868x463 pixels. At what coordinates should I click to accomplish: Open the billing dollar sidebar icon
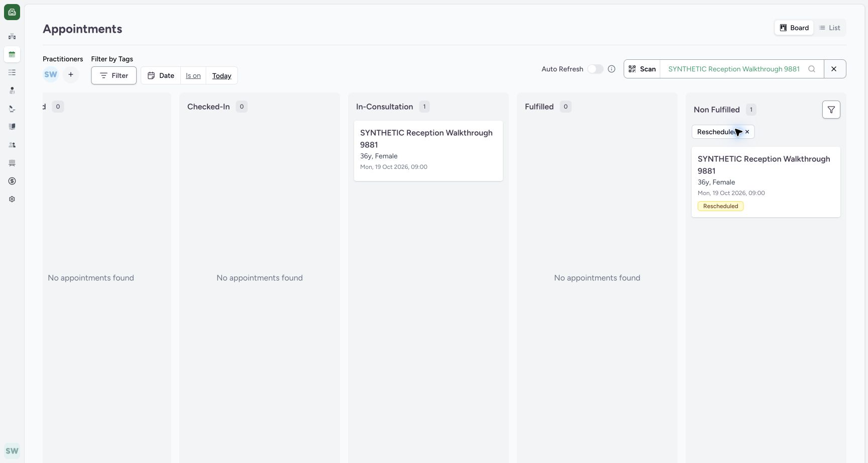click(x=12, y=181)
